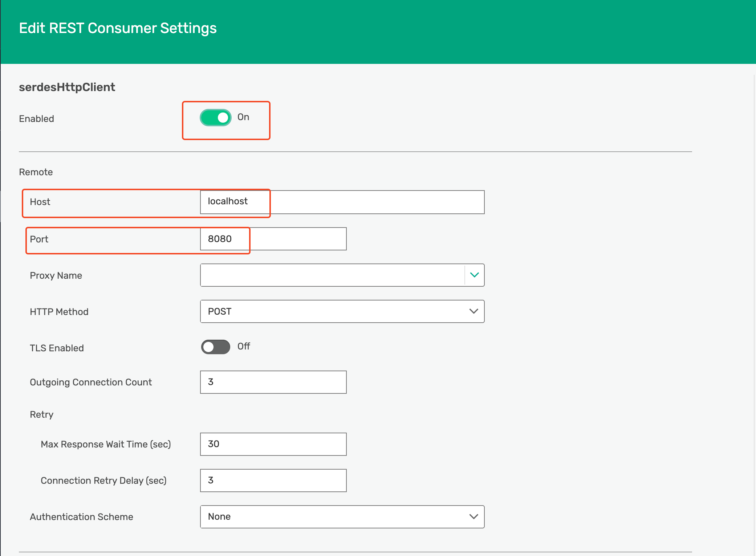The width and height of the screenshot is (756, 556).
Task: Click the Connection Retry Delay field
Action: pyautogui.click(x=273, y=481)
